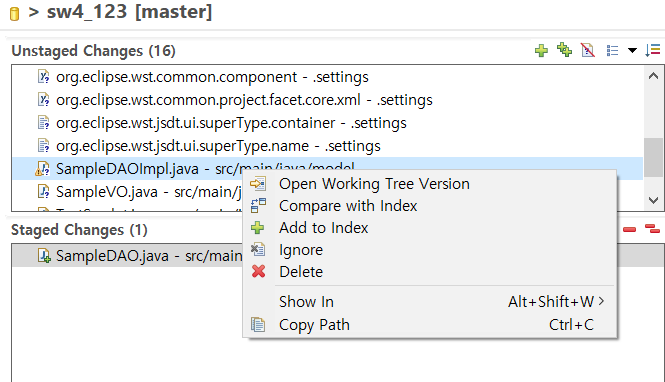Click the Unstaged Changes scrollbar thumb
This screenshot has height=382, width=665.
[x=654, y=157]
